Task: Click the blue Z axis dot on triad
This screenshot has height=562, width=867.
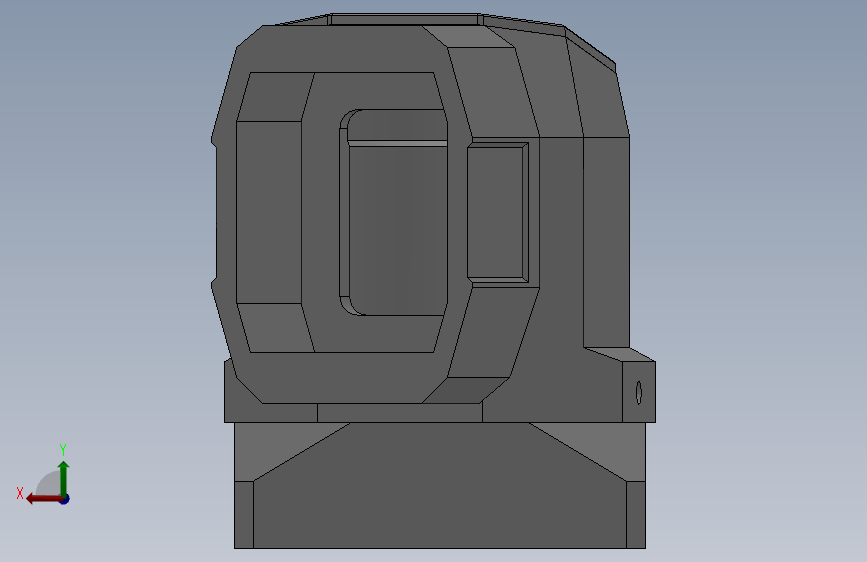Action: click(x=65, y=499)
